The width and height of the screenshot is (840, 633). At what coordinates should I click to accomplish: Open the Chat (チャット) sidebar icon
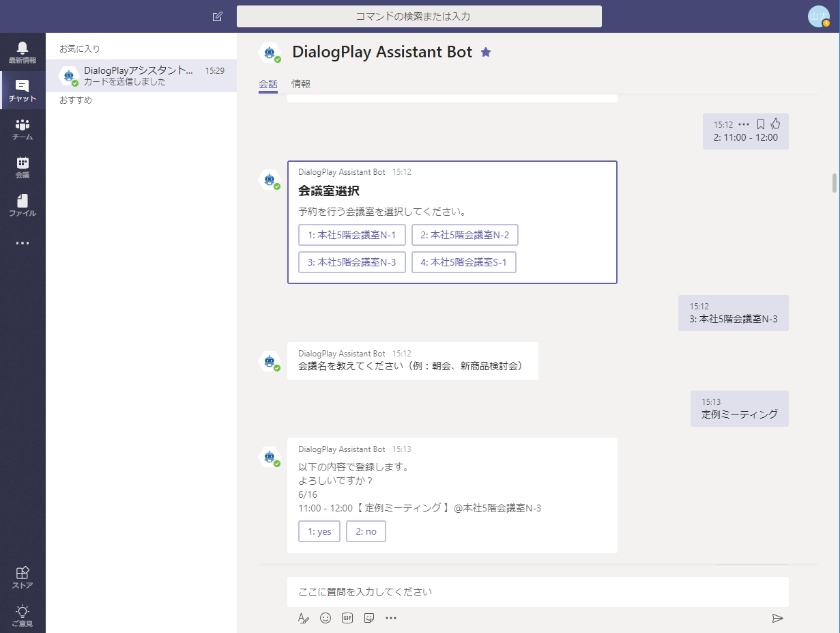tap(23, 90)
